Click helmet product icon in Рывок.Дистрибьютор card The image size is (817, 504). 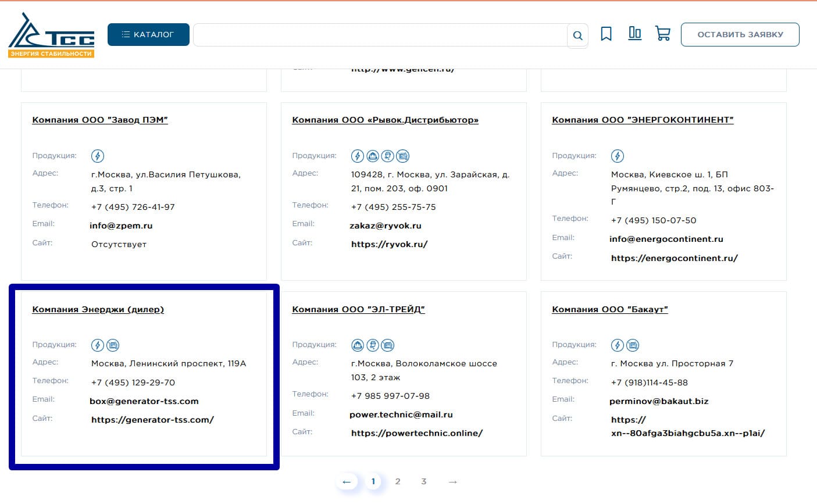coord(373,156)
